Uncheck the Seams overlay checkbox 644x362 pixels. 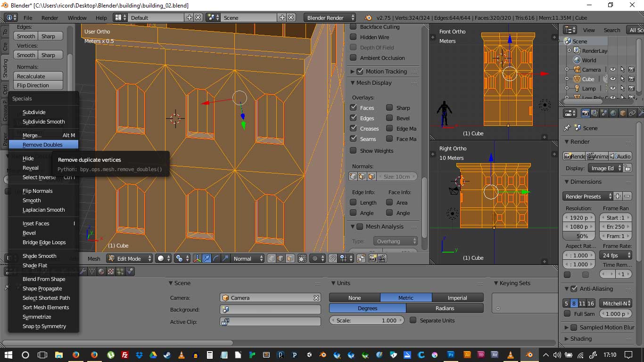(353, 139)
